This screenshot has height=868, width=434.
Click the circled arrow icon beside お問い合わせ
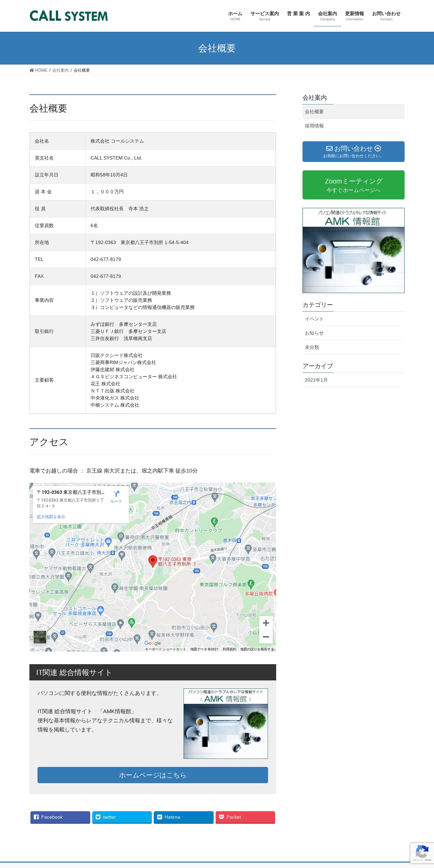(378, 148)
